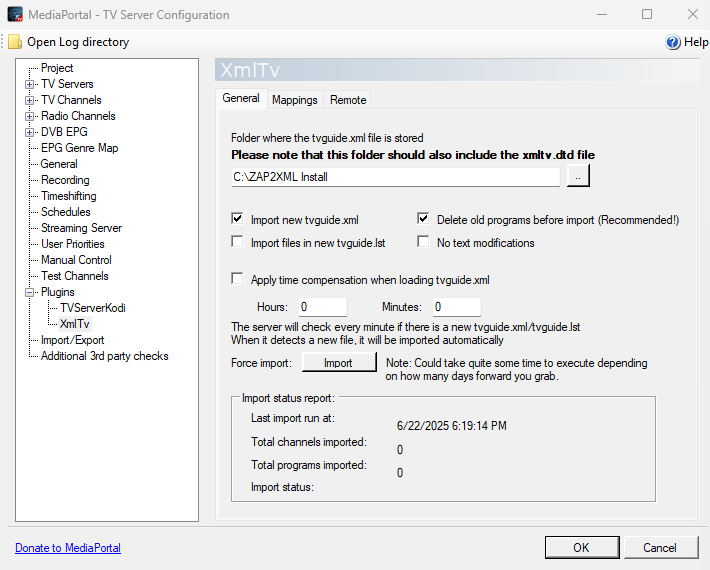
Task: Switch to the Mappings tab
Action: [x=294, y=99]
